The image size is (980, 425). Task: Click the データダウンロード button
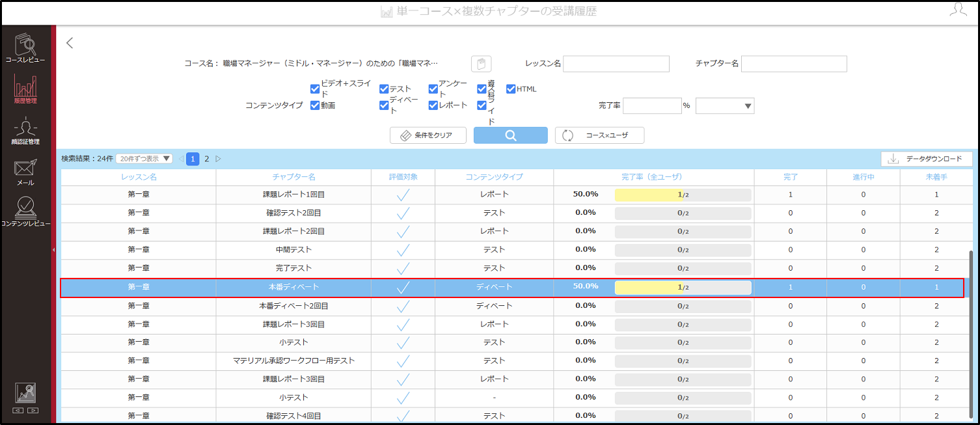tap(927, 159)
